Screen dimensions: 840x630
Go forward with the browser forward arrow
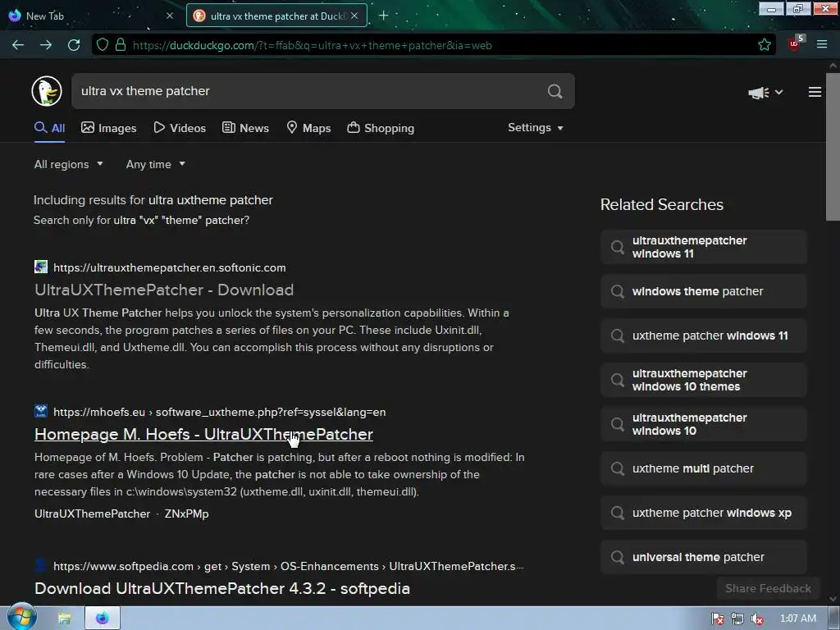tap(46, 45)
